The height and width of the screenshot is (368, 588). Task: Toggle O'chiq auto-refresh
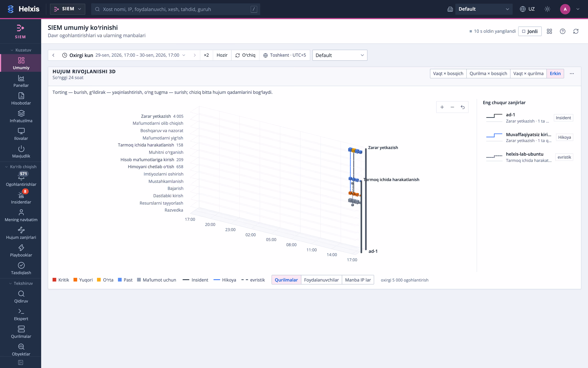click(245, 55)
